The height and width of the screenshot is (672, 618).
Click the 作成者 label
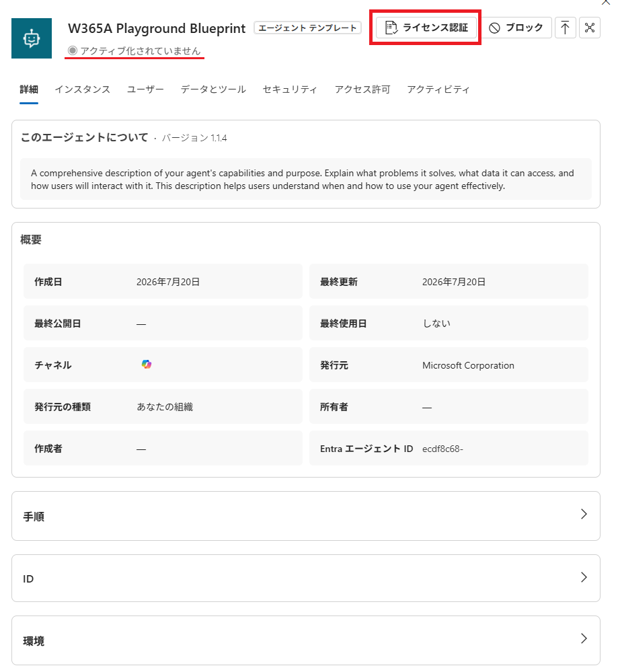click(48, 449)
